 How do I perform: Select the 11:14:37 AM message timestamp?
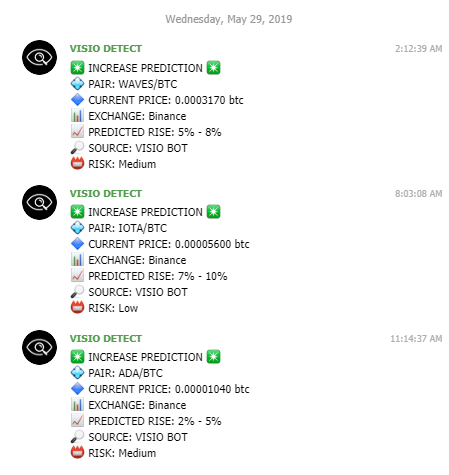[416, 339]
